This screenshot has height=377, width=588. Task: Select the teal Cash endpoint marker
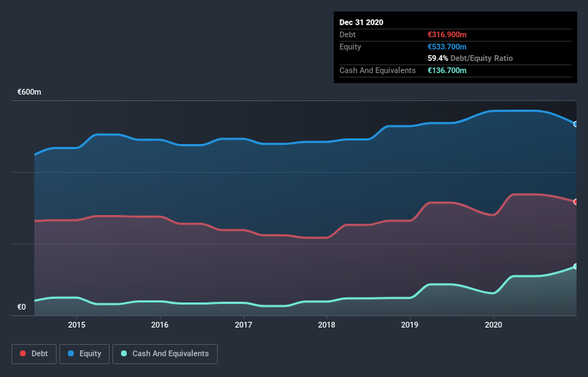pos(576,267)
